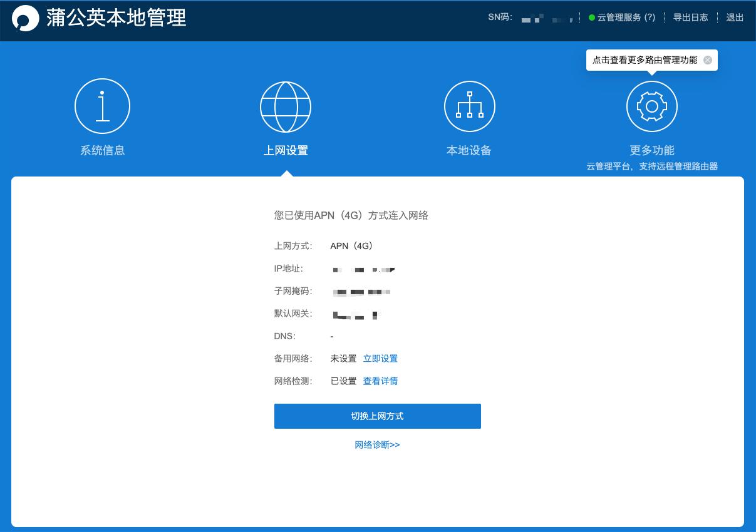Open the 系统信息 panel icon

pyautogui.click(x=102, y=106)
